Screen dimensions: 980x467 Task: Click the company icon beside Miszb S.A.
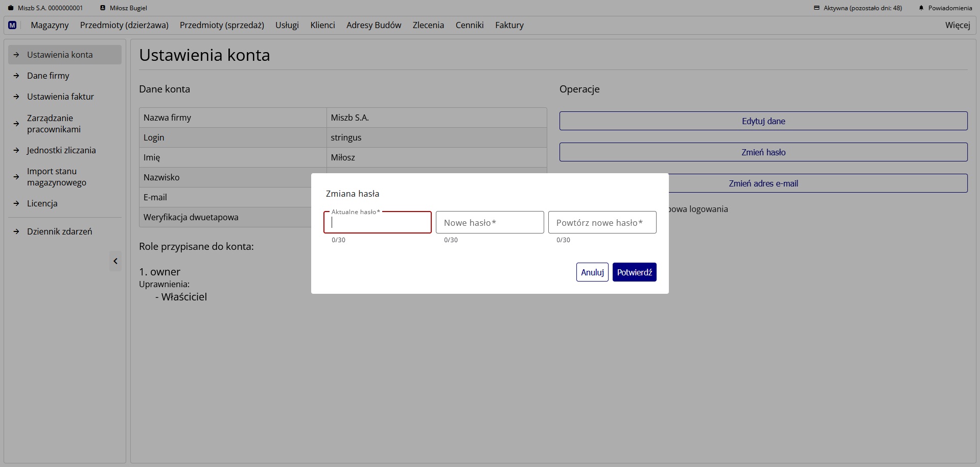click(x=11, y=8)
